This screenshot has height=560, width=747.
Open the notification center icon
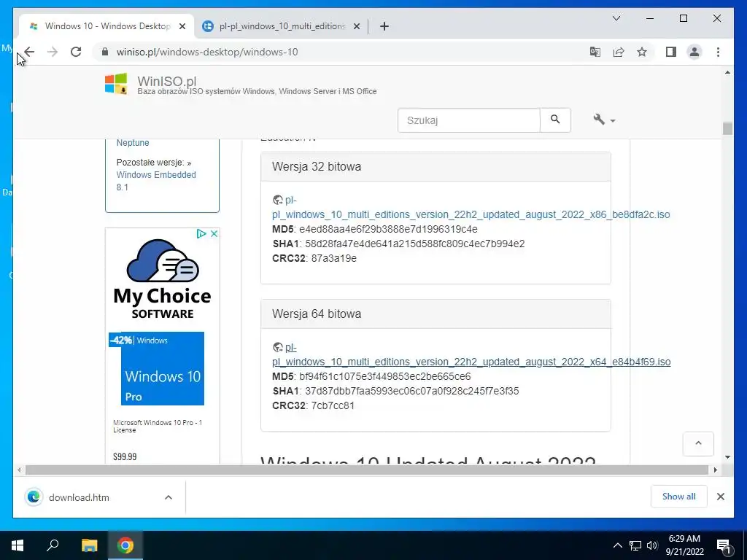tap(724, 545)
